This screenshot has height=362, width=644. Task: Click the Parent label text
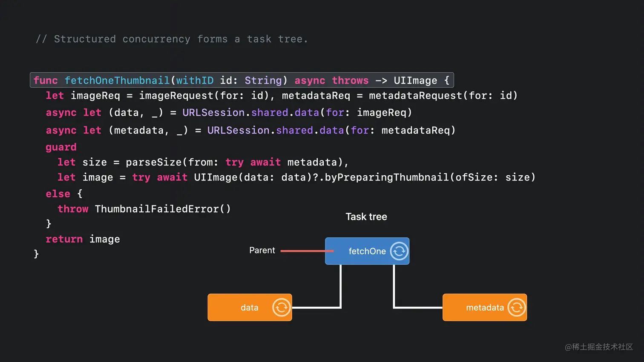tap(262, 250)
